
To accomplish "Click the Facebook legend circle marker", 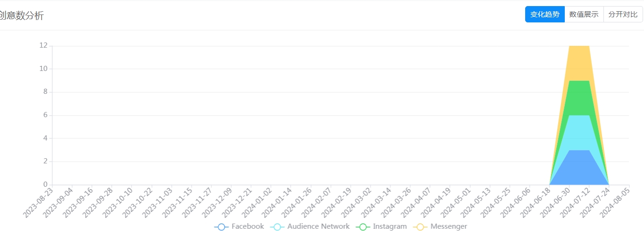I will click(x=221, y=227).
